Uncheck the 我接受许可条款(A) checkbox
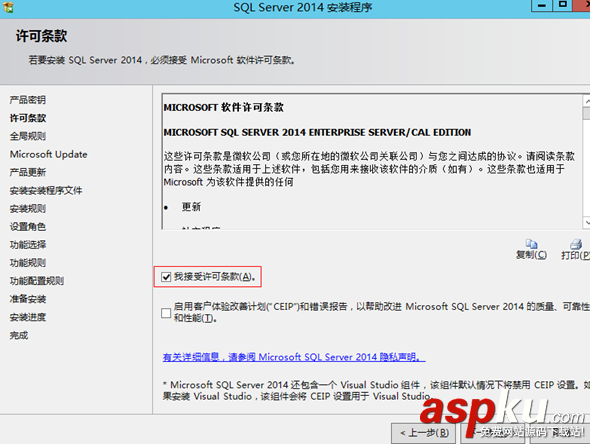The width and height of the screenshot is (590, 444). (x=166, y=277)
